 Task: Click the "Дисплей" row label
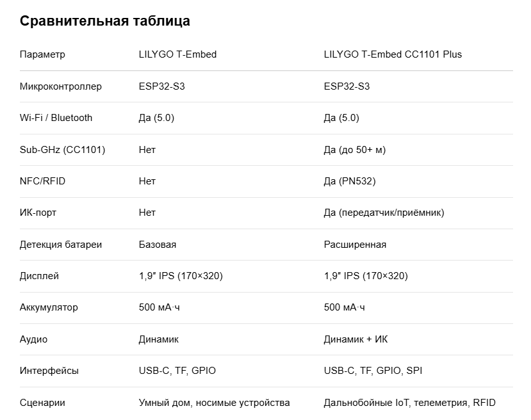(x=40, y=276)
